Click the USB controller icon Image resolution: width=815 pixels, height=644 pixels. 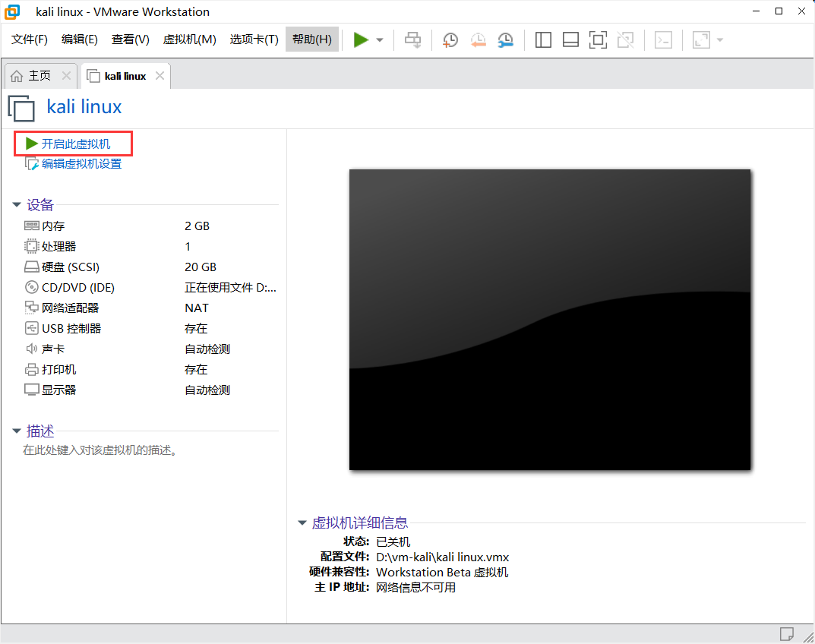click(32, 329)
